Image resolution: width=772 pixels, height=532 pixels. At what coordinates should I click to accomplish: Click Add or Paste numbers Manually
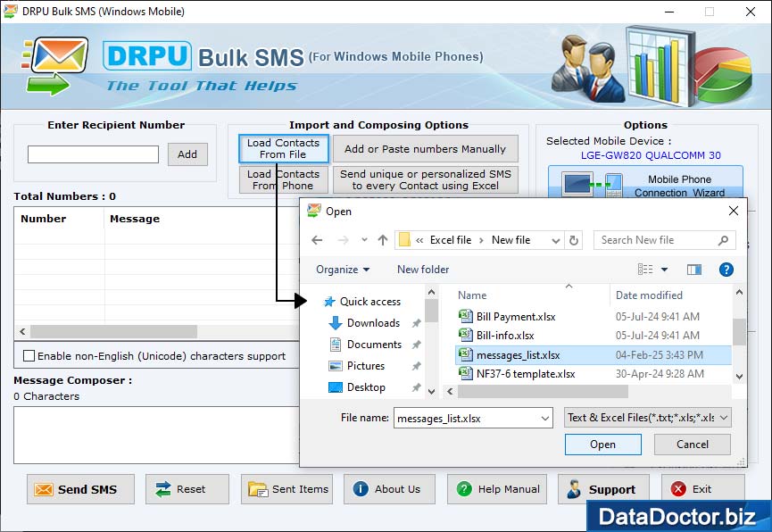426,149
